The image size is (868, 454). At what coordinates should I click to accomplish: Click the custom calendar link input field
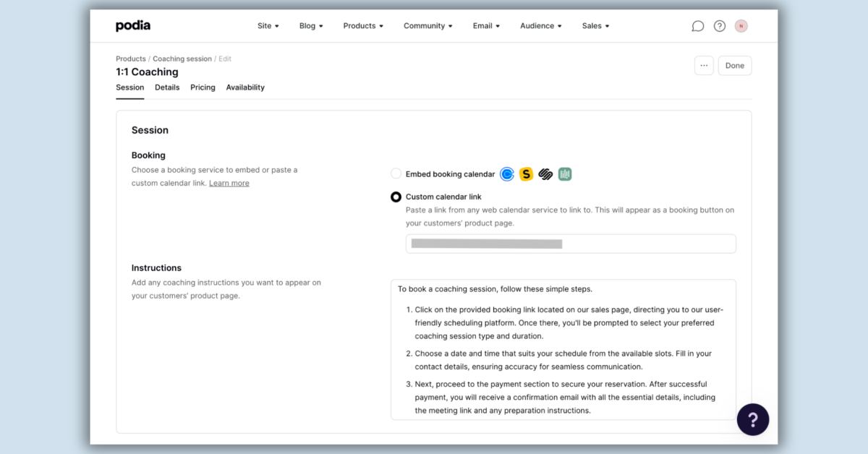[570, 244]
